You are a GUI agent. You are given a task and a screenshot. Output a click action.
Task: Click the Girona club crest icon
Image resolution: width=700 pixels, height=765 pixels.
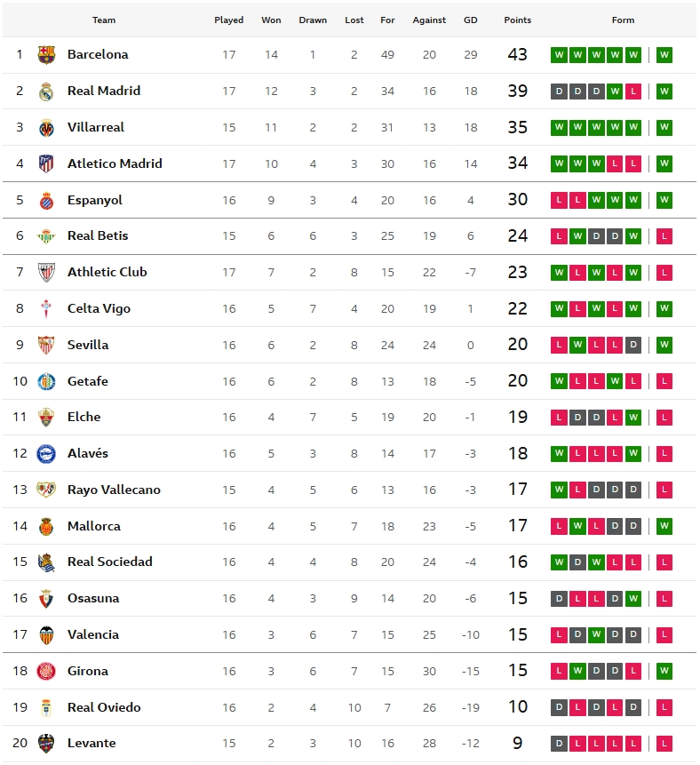[x=46, y=672]
